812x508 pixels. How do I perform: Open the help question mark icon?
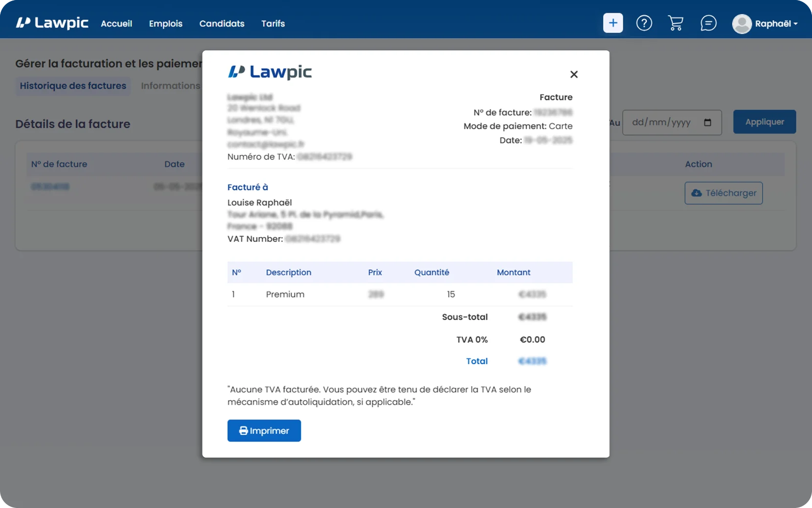(644, 23)
